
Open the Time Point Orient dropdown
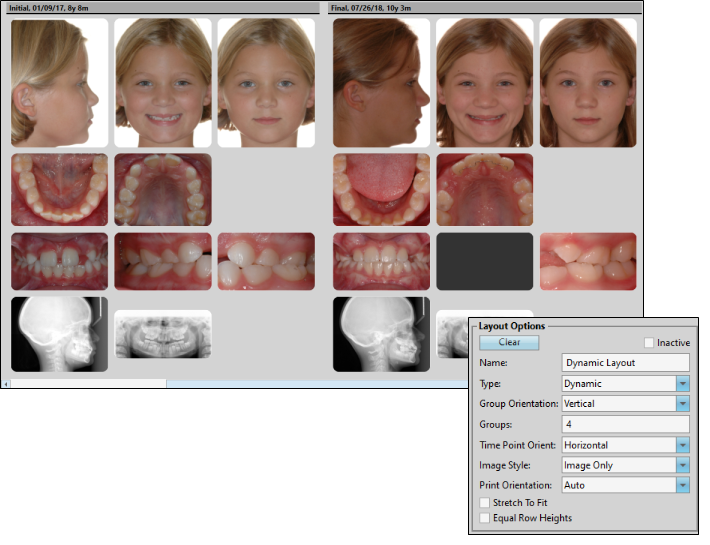(x=682, y=445)
